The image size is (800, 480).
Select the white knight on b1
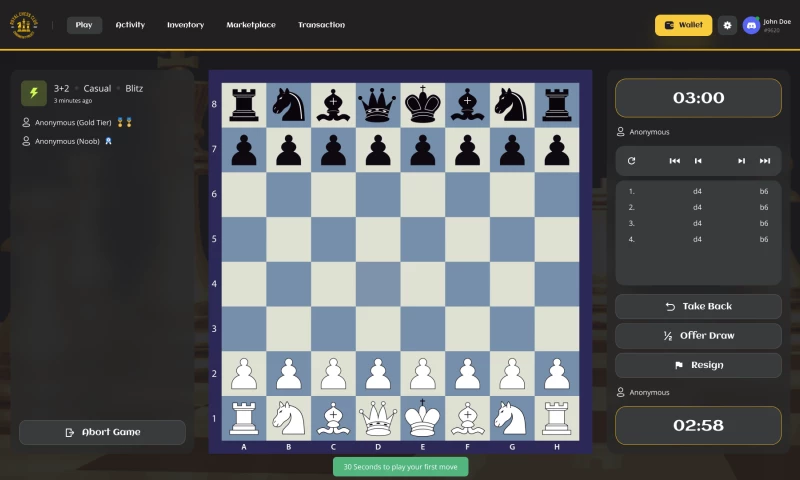tap(289, 418)
